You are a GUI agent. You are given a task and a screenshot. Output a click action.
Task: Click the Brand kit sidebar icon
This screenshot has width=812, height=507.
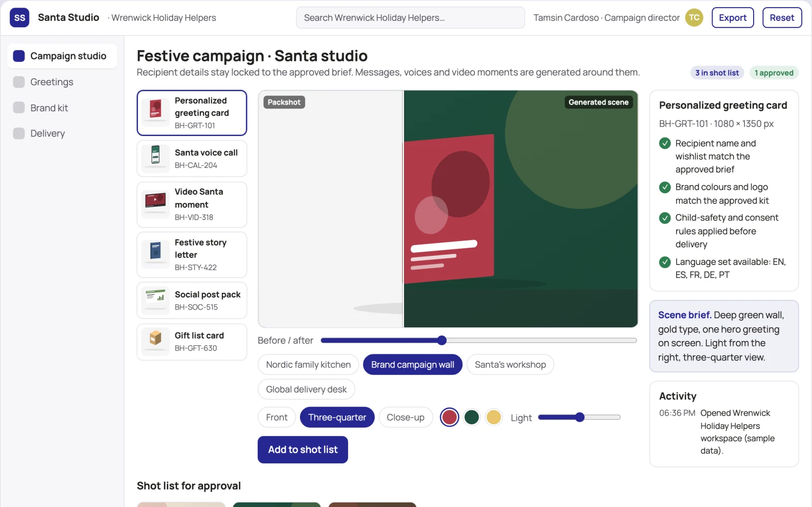[x=19, y=108]
